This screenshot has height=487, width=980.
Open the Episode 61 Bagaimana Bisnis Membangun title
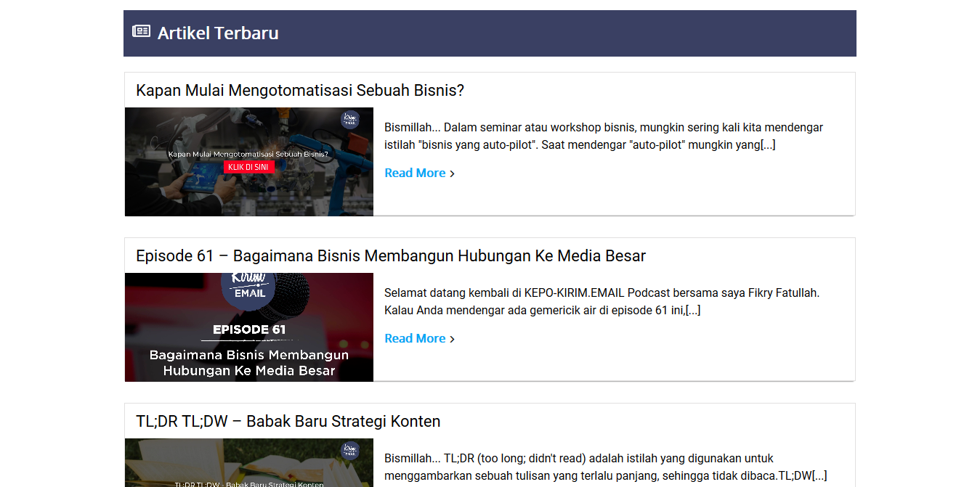[x=391, y=255]
